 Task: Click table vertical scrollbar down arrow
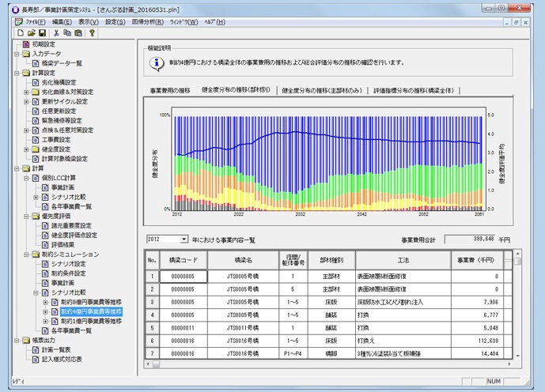tap(517, 356)
